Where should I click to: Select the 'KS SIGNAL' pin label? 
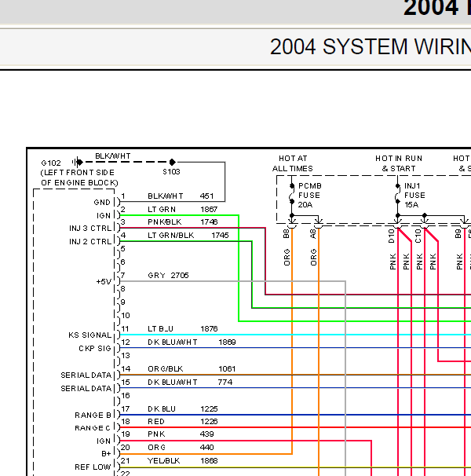click(89, 335)
